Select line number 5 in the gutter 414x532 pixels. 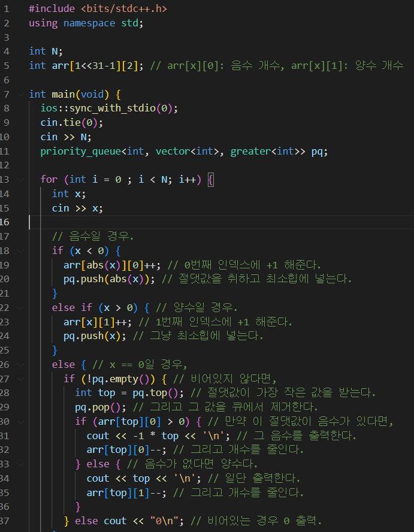[7, 65]
